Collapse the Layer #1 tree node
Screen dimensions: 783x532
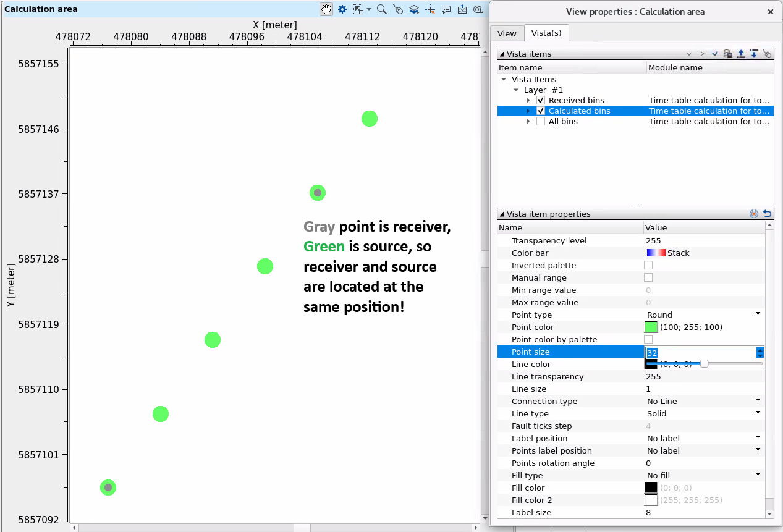tap(516, 90)
